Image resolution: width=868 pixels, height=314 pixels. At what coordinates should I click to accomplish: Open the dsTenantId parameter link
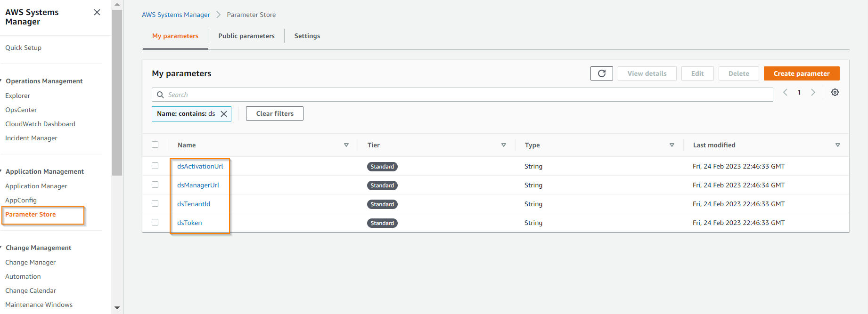[x=194, y=204]
